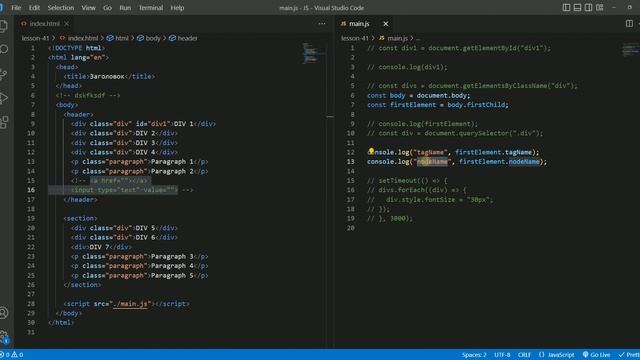Close the main.js tab
Screen dimensions: 640x360
pos(385,24)
